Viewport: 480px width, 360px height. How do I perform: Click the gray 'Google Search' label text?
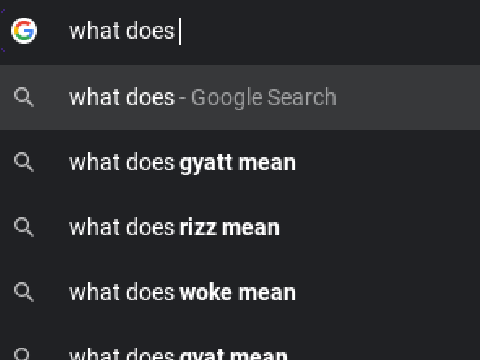point(264,98)
